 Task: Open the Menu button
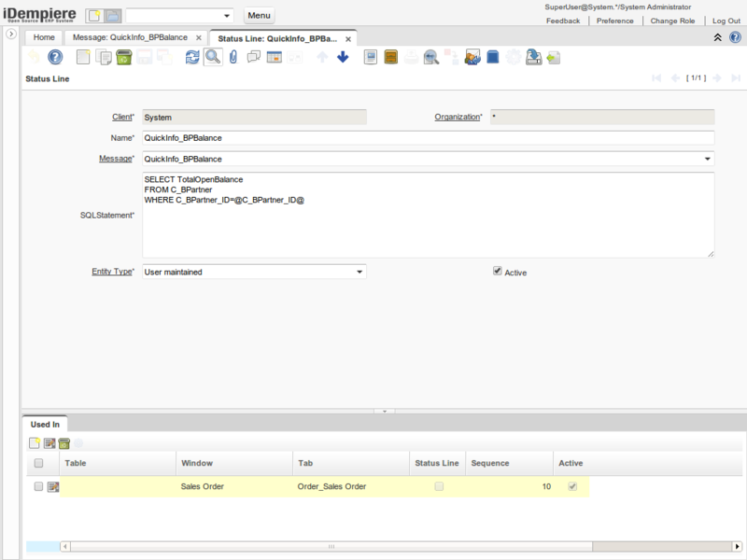click(259, 16)
